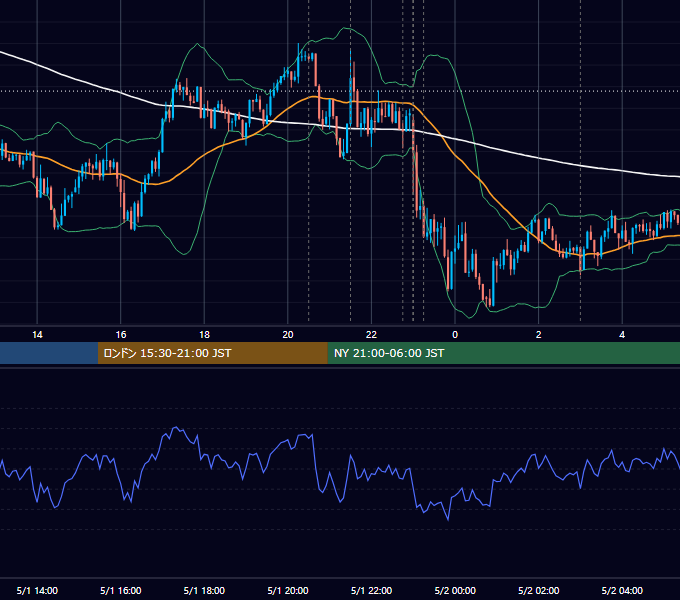Click hour label 20 on price chart axis
The image size is (680, 600).
[x=288, y=335]
